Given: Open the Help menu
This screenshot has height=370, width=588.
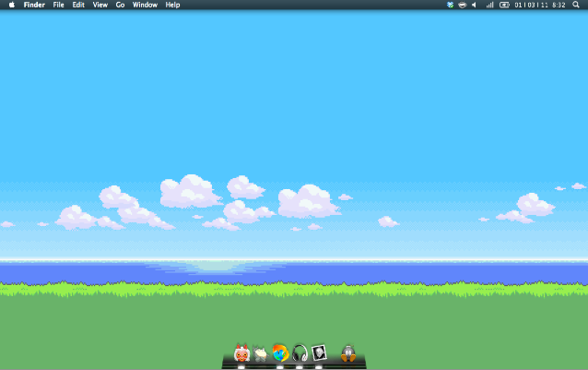Looking at the screenshot, I should pos(172,5).
